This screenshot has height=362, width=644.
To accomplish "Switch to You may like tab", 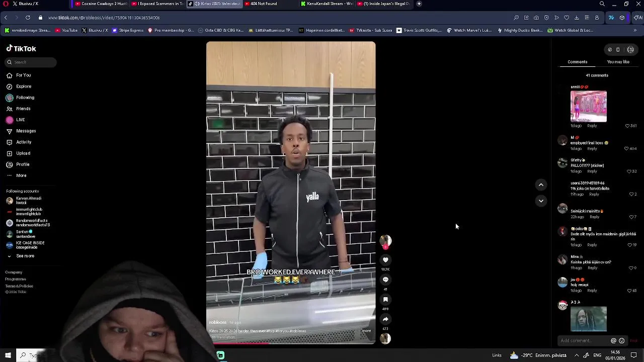I will (x=618, y=62).
